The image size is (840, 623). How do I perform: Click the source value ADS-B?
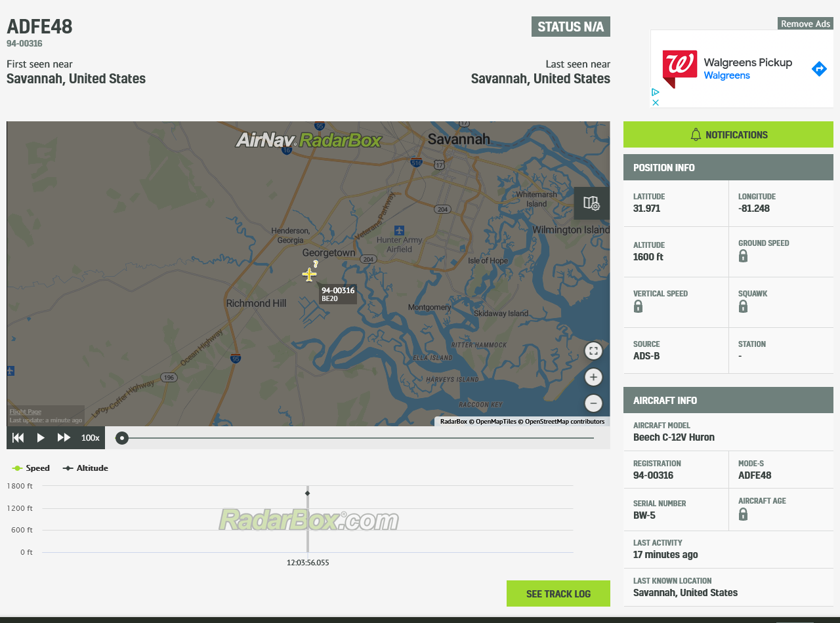click(x=646, y=356)
